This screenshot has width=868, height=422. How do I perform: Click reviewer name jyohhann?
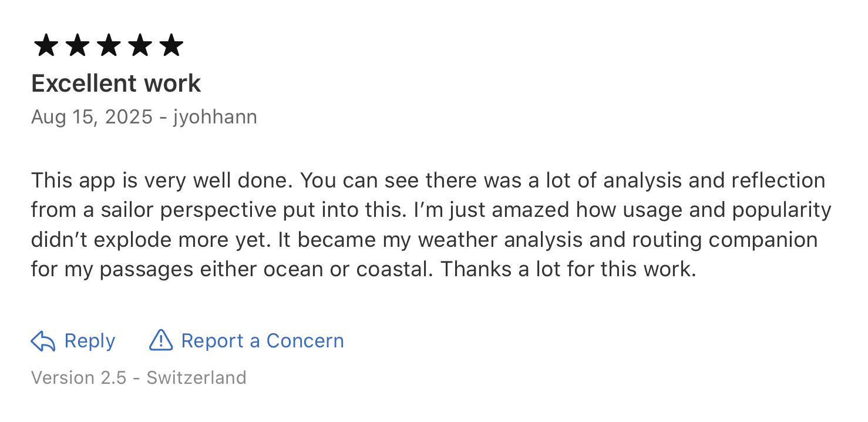pyautogui.click(x=215, y=117)
